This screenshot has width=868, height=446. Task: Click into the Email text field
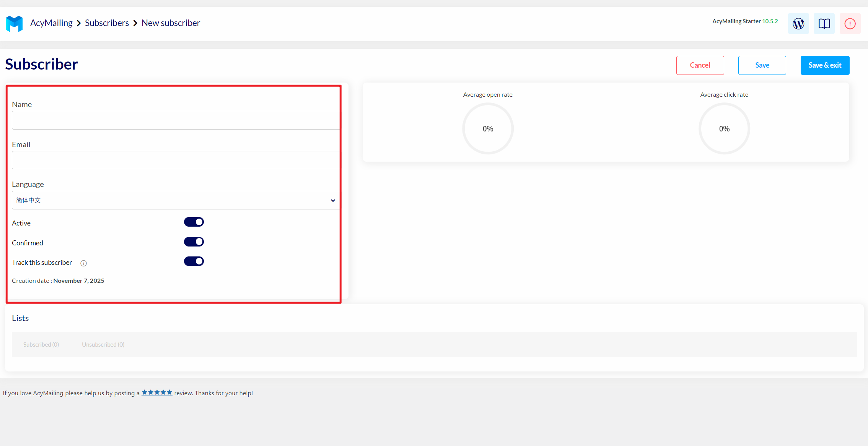point(176,160)
